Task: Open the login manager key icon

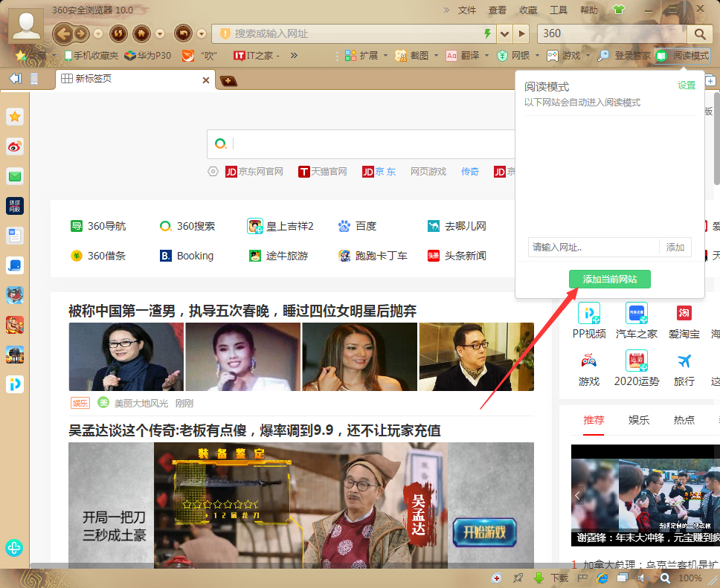Action: click(603, 55)
